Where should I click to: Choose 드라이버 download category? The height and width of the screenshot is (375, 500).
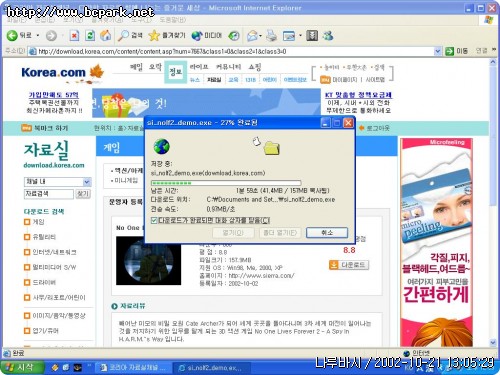[44, 282]
